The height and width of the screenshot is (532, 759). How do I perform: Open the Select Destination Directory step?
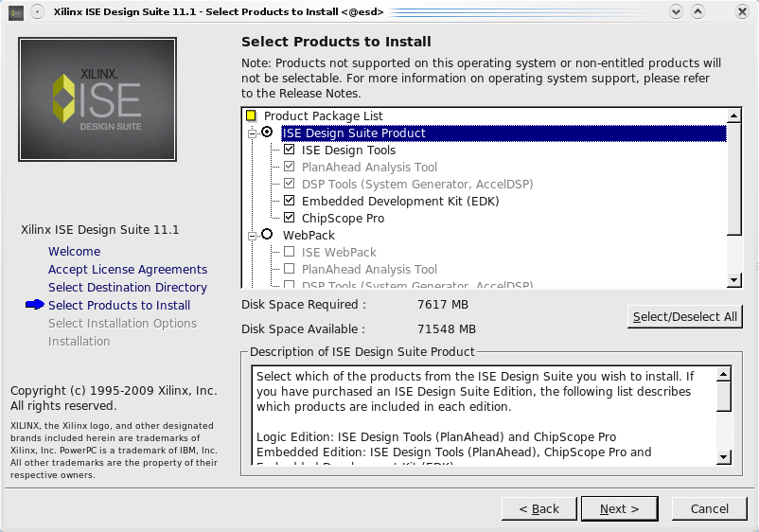128,287
